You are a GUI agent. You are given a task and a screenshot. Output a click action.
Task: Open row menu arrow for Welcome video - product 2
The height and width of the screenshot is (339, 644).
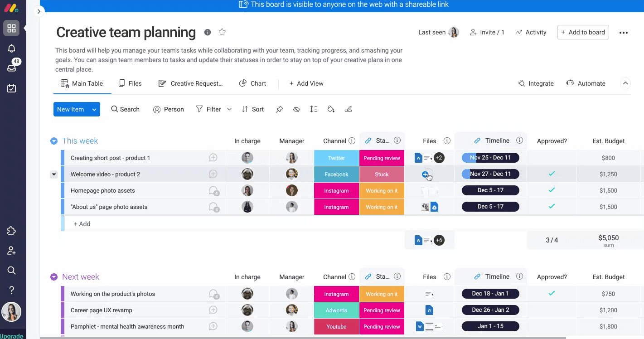(x=54, y=174)
